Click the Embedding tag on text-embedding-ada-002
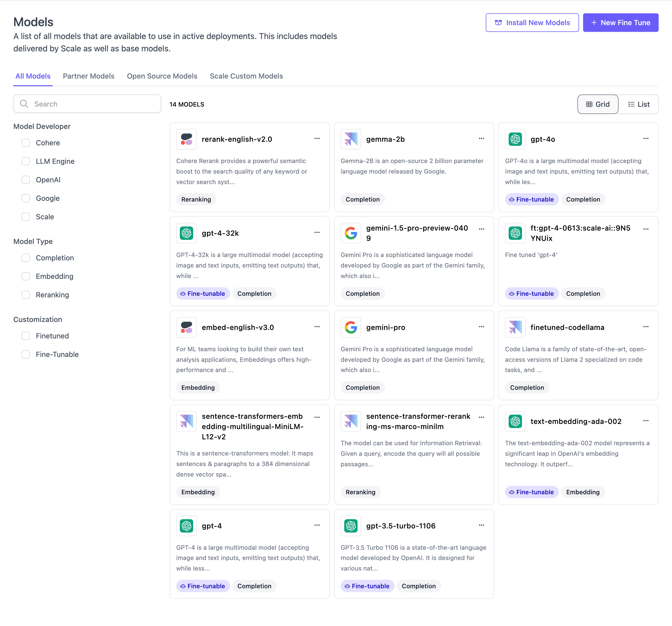The width and height of the screenshot is (672, 626). click(x=583, y=492)
